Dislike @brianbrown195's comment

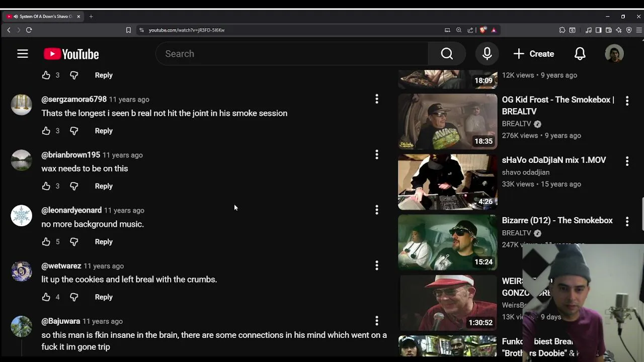pos(74,186)
